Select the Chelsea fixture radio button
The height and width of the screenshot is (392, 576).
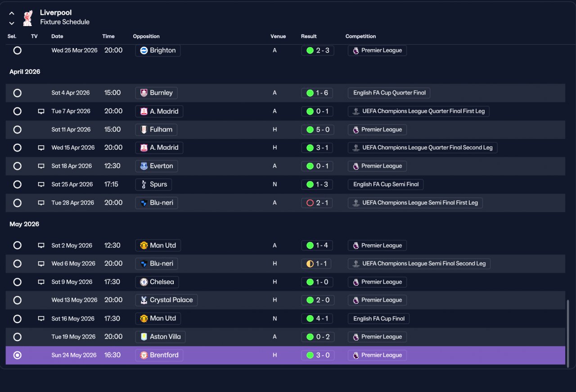(17, 282)
